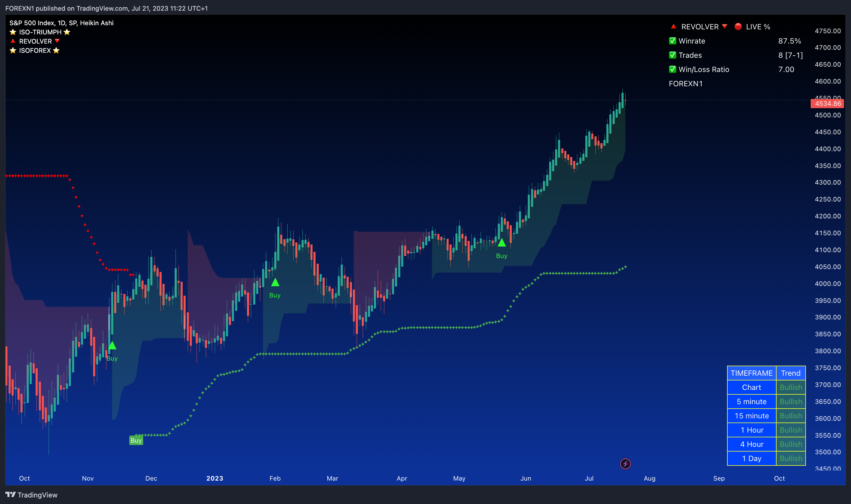Click the star before ISO-TRIUMPH
This screenshot has width=851, height=504.
[13, 32]
